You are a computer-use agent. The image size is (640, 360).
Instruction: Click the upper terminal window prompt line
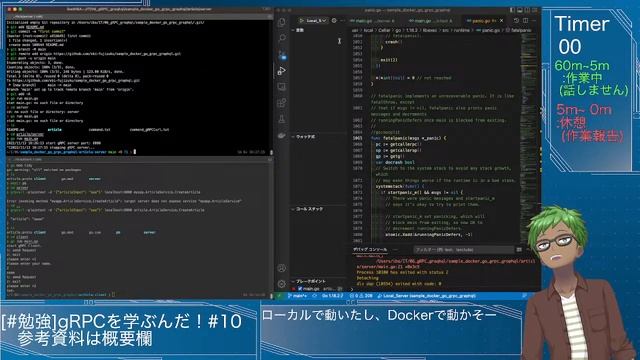(71, 152)
